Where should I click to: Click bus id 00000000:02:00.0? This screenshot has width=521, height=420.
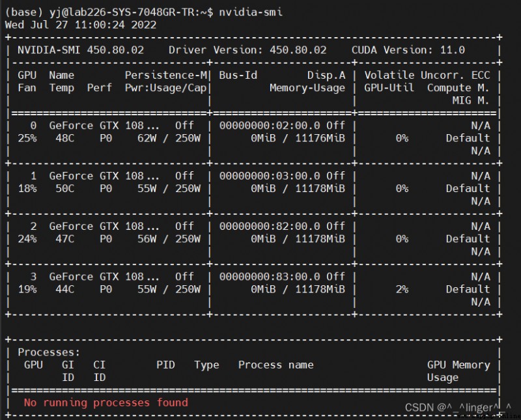click(x=270, y=126)
